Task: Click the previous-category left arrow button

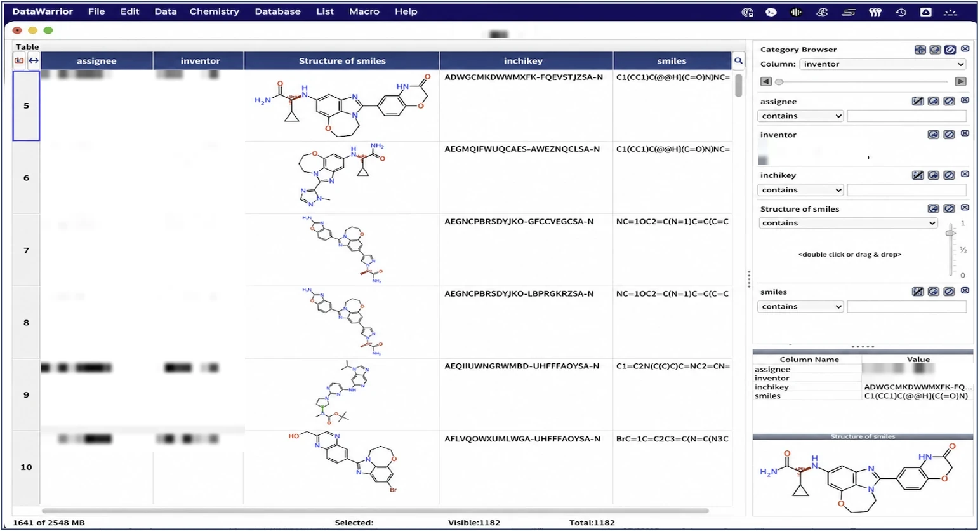Action: (766, 82)
